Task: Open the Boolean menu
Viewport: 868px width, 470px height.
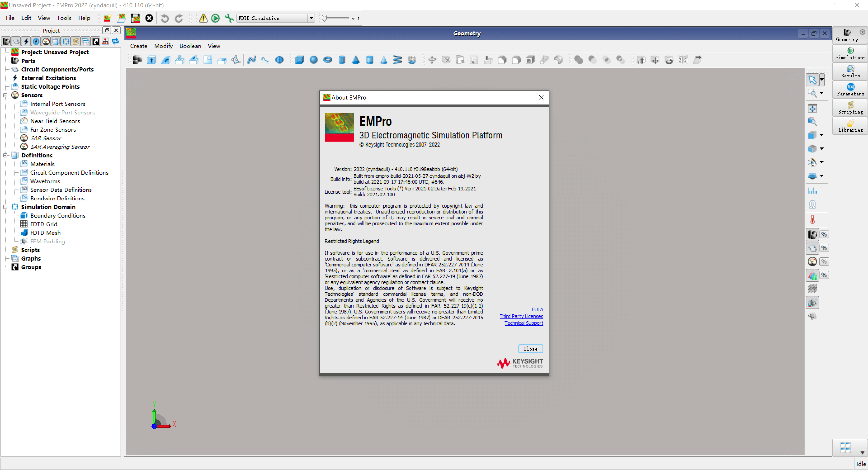Action: tap(190, 46)
